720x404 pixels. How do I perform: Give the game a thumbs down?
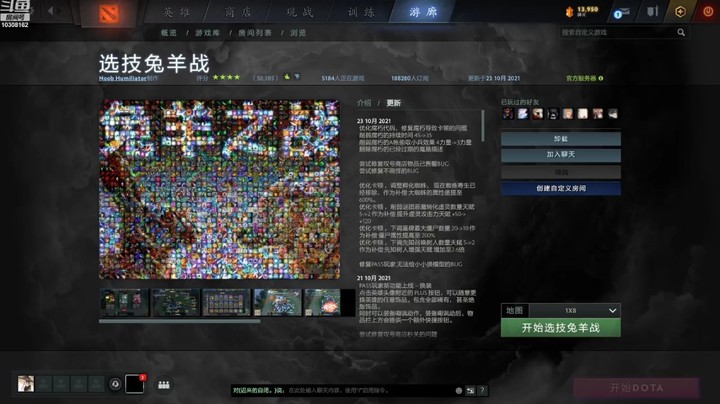[297, 77]
